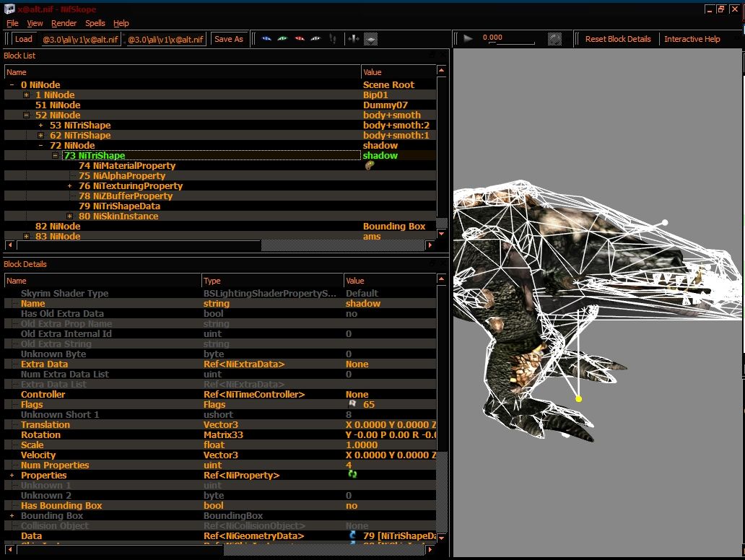
Task: Click the NifSkope app icon in title bar
Action: pos(9,9)
